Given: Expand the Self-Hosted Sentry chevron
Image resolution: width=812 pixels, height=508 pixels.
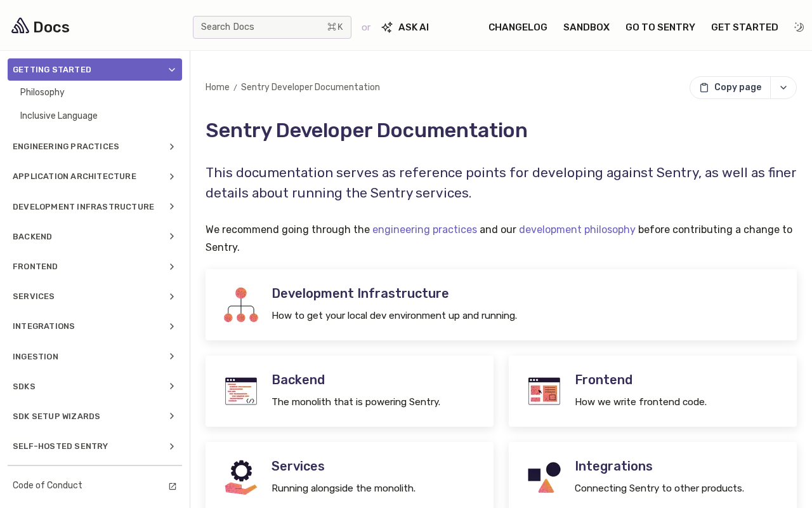Looking at the screenshot, I should (172, 446).
